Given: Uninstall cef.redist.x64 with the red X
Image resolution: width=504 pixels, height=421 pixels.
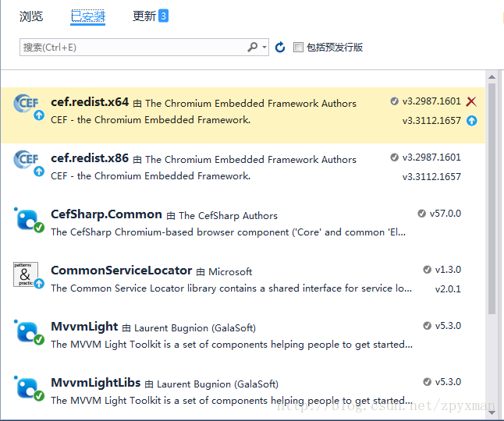Looking at the screenshot, I should click(x=471, y=101).
